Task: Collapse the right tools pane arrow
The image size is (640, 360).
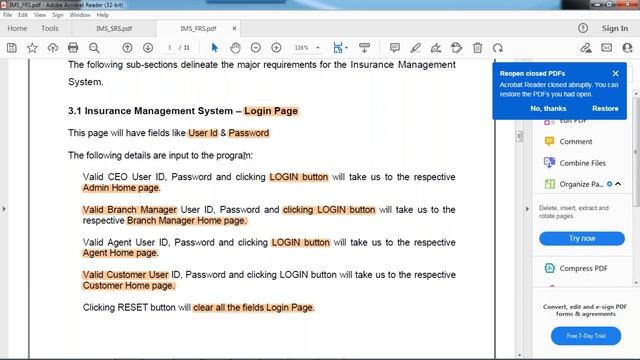Action: (x=527, y=209)
